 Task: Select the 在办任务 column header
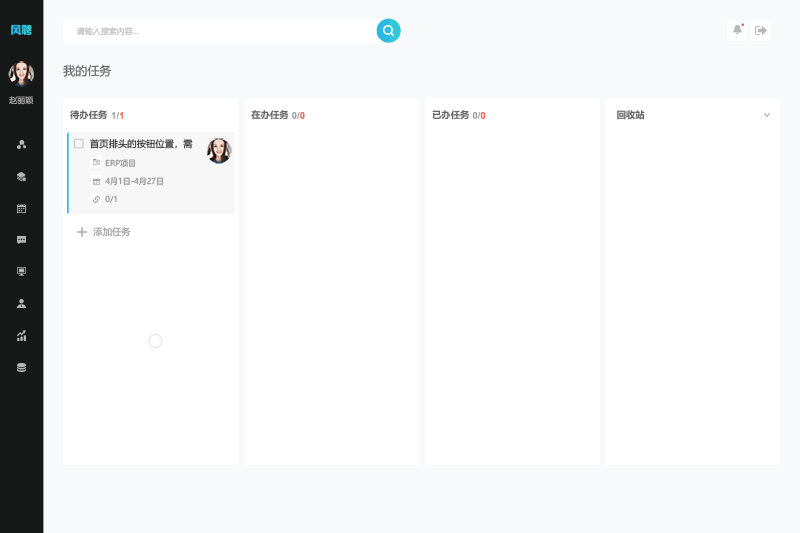click(278, 115)
